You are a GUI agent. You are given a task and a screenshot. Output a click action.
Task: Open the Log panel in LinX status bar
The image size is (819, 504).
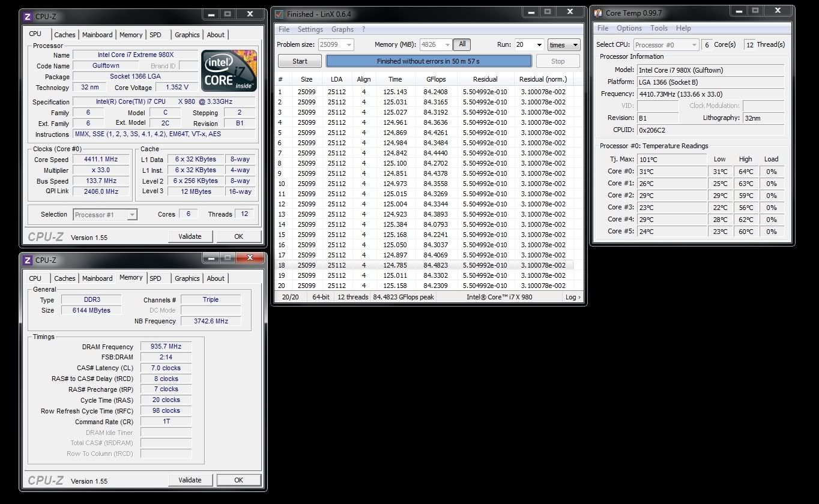572,297
